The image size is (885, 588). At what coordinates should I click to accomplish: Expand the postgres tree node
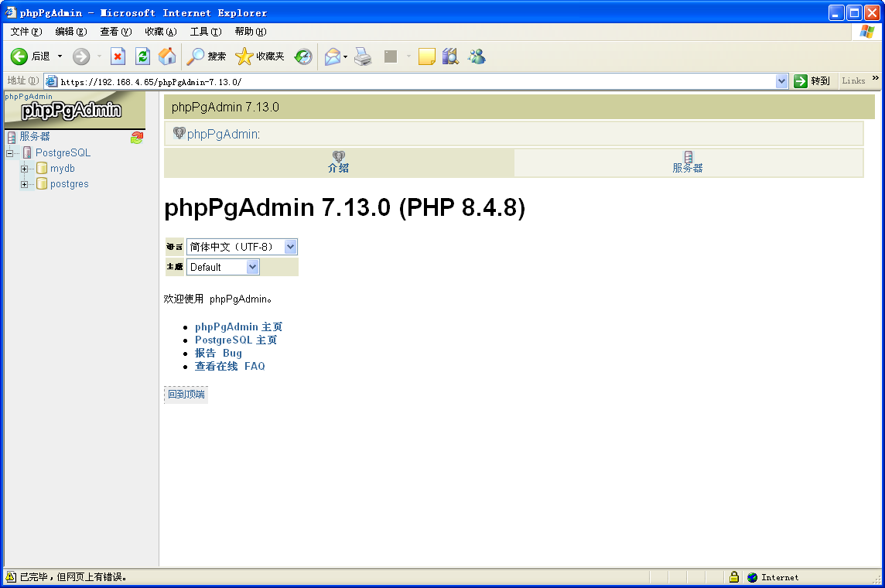coord(24,184)
